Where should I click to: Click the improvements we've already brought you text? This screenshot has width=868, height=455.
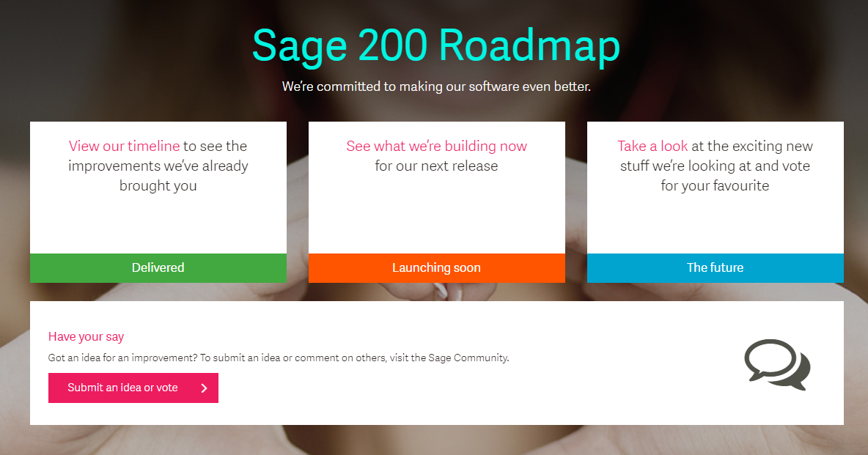(x=158, y=176)
